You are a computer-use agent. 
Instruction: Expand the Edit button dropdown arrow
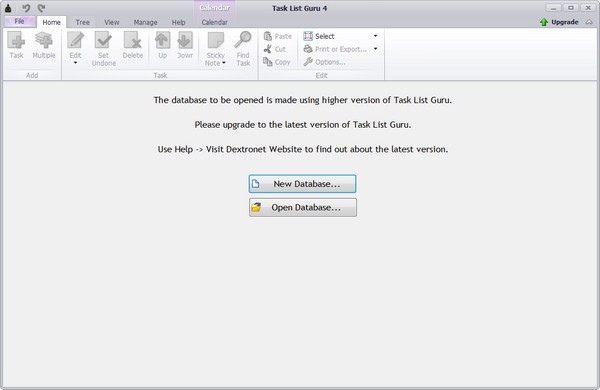pos(75,63)
